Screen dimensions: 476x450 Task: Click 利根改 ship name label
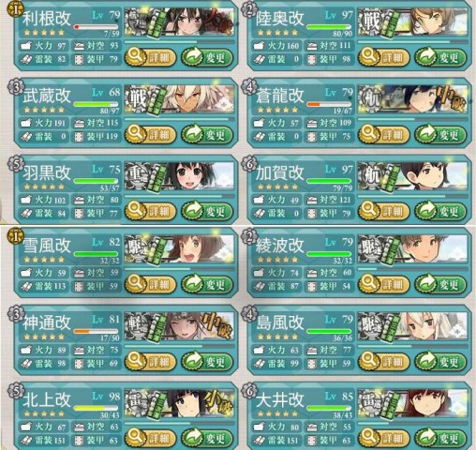click(x=47, y=18)
